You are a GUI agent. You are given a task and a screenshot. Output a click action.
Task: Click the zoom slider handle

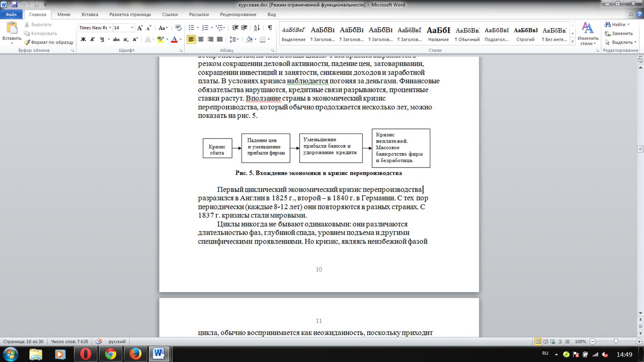tap(616, 341)
